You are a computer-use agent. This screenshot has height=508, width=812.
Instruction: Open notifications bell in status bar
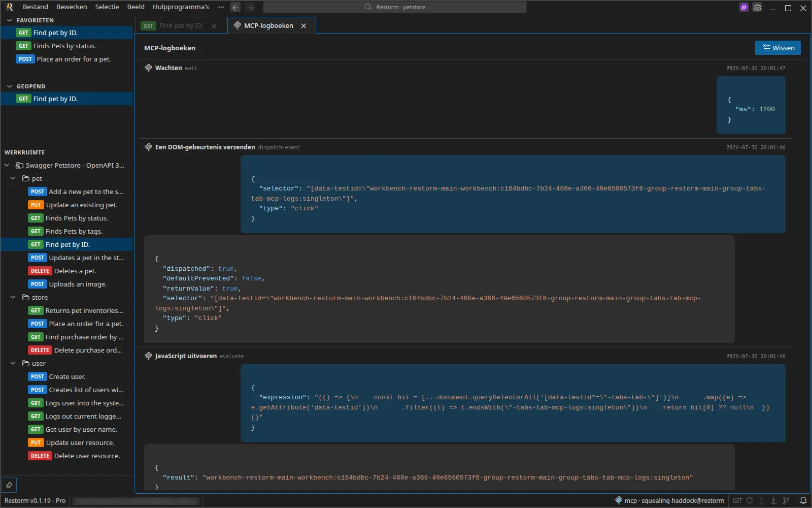coord(803,500)
